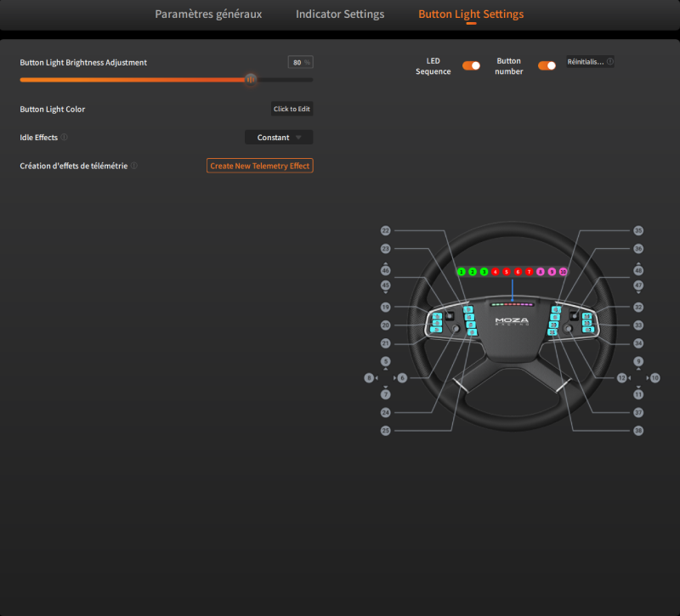Click the info icon beside Idle Effects
The width and height of the screenshot is (680, 616).
65,138
